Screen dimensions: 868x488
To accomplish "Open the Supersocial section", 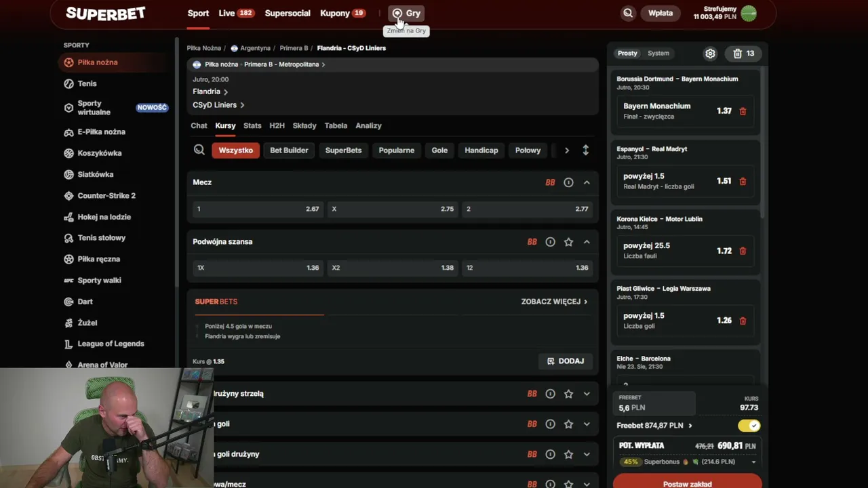I will pyautogui.click(x=288, y=13).
